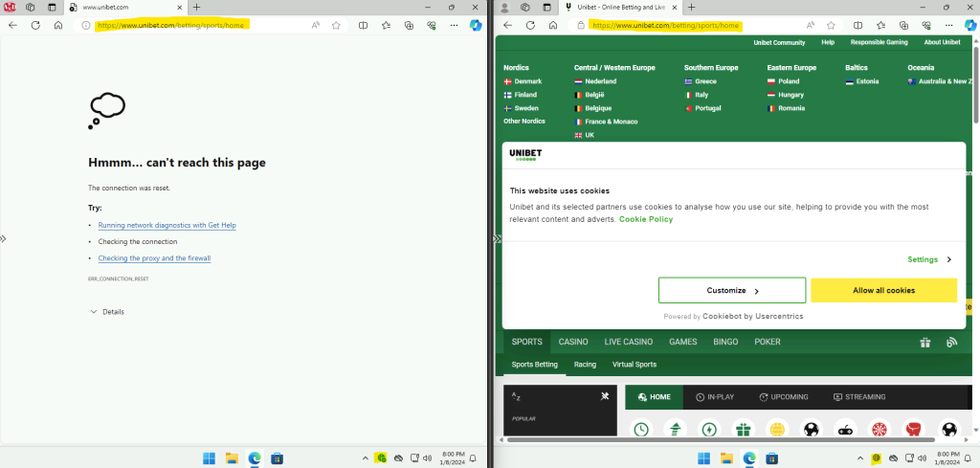The image size is (980, 468).
Task: Open Unibet Community link
Action: [779, 42]
